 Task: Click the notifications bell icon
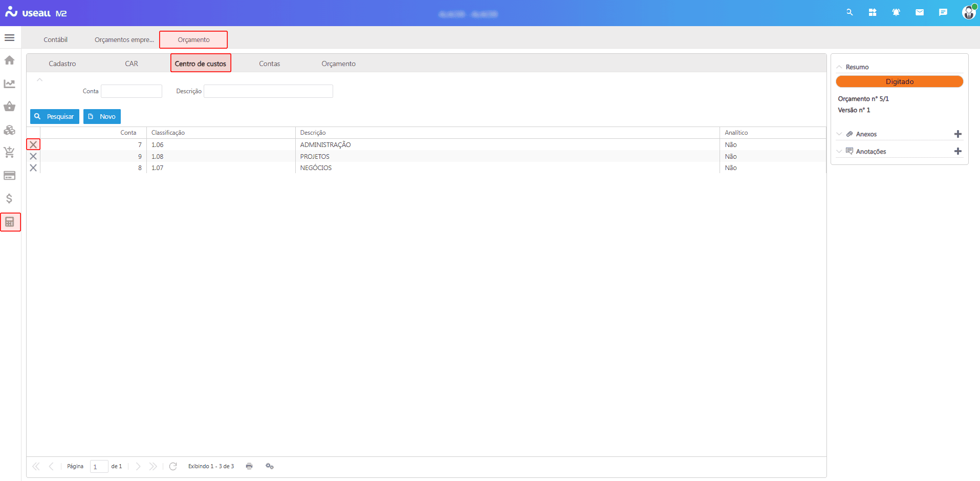tap(896, 12)
